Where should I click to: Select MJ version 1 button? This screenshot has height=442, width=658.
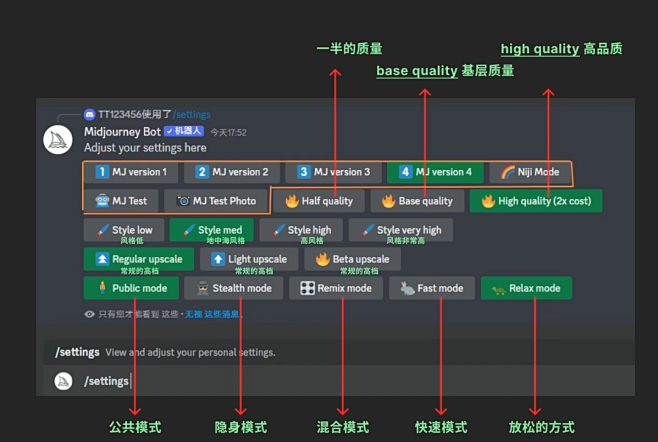point(131,172)
